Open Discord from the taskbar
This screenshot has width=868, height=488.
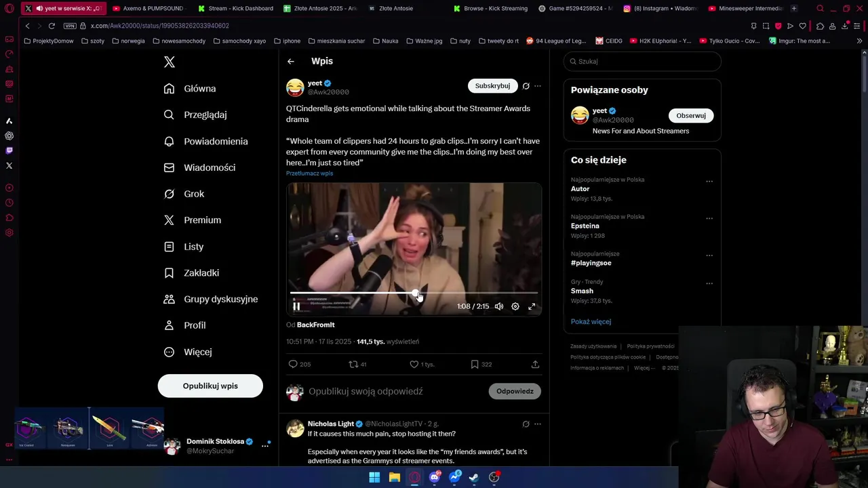(435, 477)
